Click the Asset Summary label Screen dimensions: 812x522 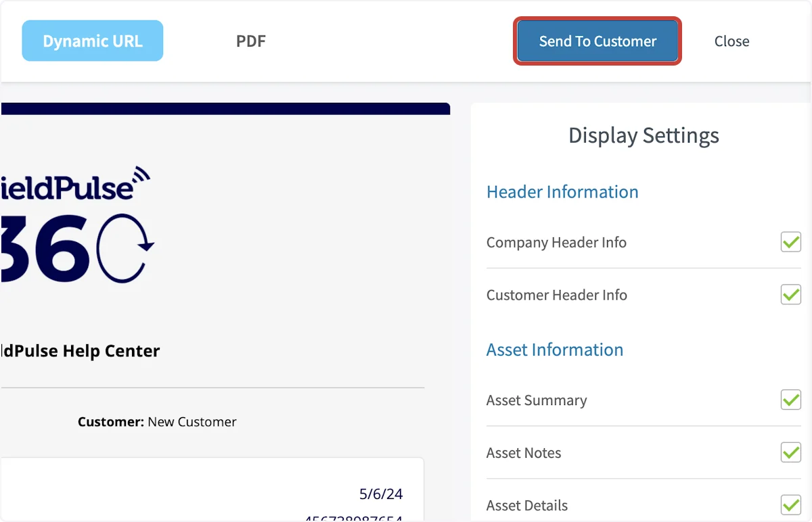tap(537, 400)
